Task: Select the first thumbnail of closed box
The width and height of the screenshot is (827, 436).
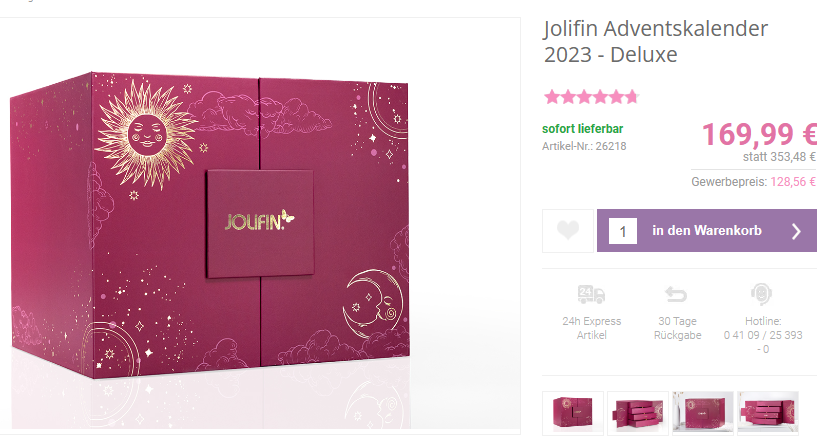Action: tap(573, 413)
